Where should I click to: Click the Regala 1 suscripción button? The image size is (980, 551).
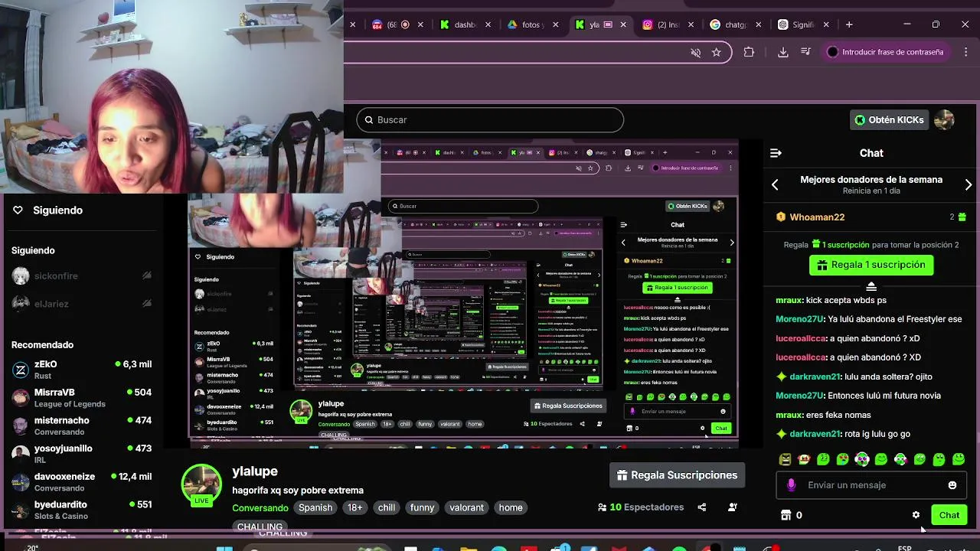(871, 265)
